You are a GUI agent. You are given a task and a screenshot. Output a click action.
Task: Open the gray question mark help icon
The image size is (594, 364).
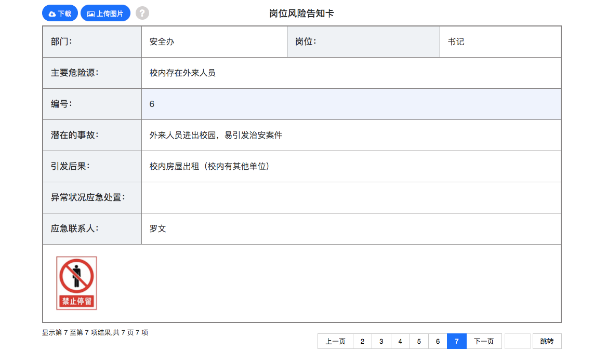(142, 14)
